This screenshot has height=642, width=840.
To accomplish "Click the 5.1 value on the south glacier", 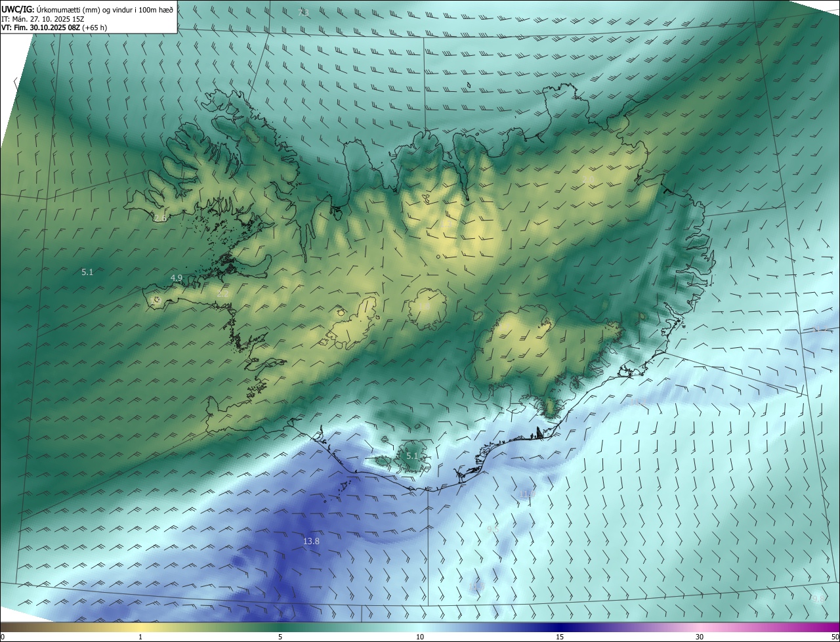I will 411,456.
